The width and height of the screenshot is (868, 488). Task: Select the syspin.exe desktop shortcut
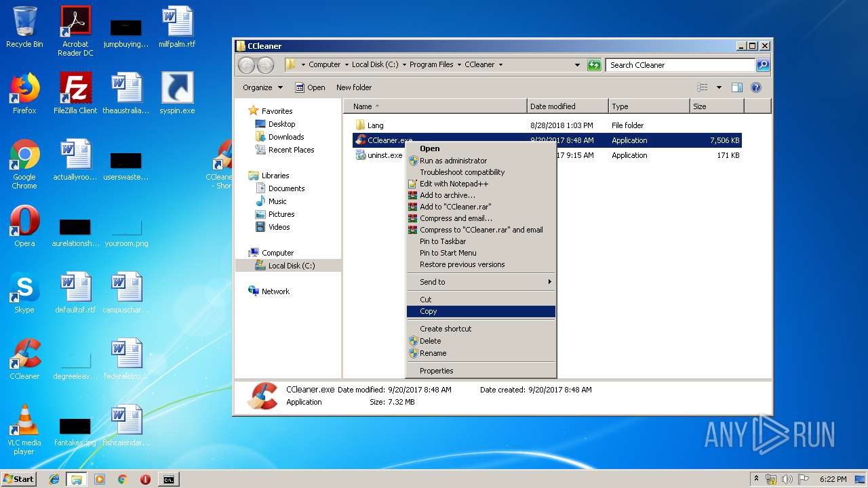177,94
